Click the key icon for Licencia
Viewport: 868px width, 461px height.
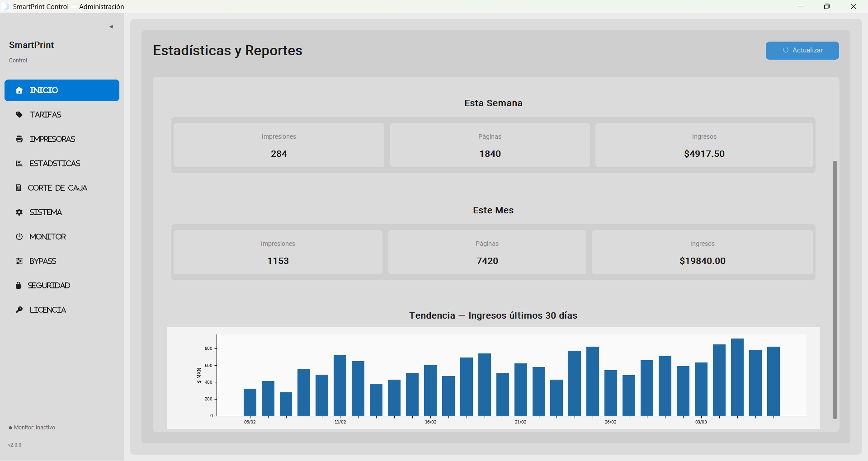[19, 310]
